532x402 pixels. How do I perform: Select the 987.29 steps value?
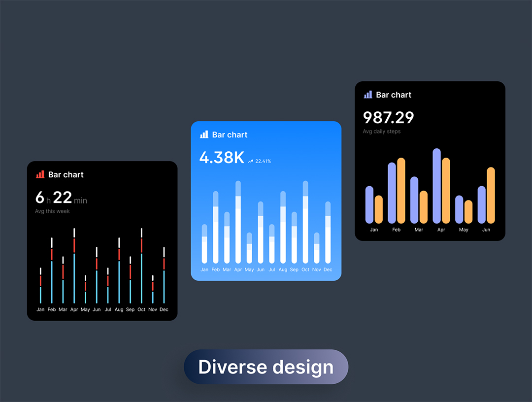(x=388, y=118)
